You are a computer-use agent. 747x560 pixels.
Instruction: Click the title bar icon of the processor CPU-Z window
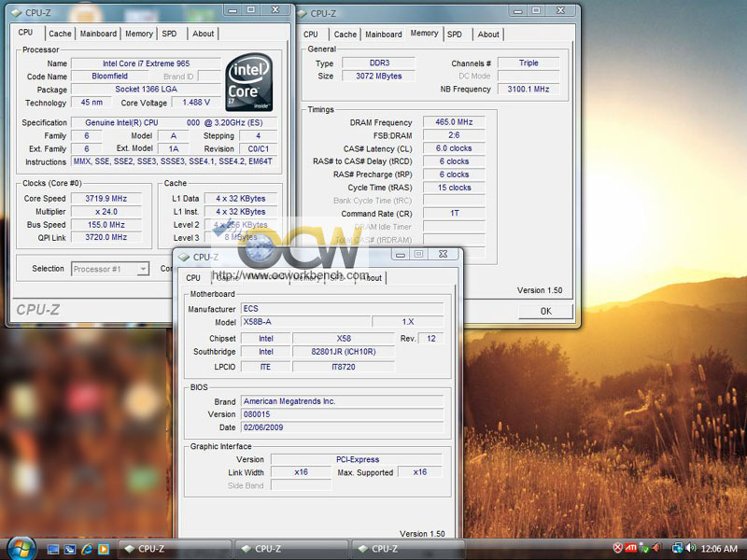16,12
